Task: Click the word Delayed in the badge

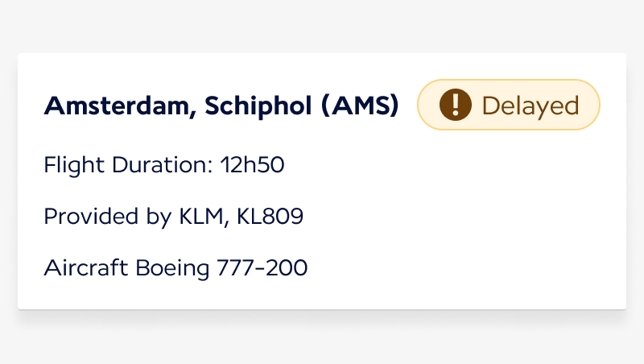Action: (x=530, y=106)
